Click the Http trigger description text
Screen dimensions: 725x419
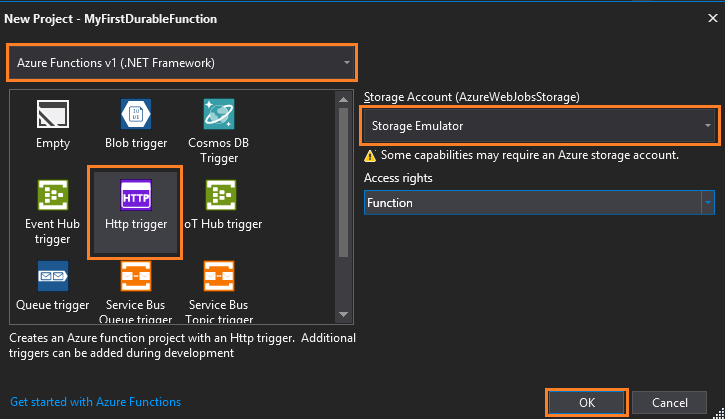pos(182,345)
